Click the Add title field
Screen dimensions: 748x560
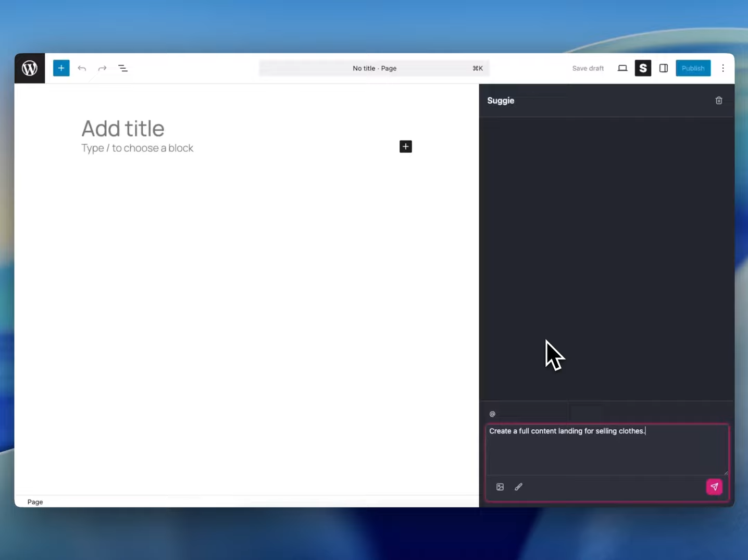pyautogui.click(x=123, y=128)
